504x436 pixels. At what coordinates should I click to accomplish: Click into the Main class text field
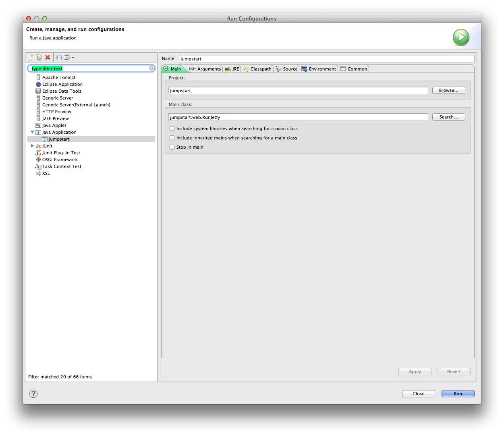298,117
